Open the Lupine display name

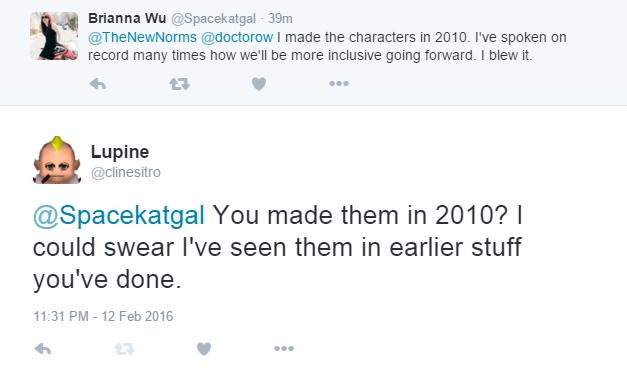(120, 152)
